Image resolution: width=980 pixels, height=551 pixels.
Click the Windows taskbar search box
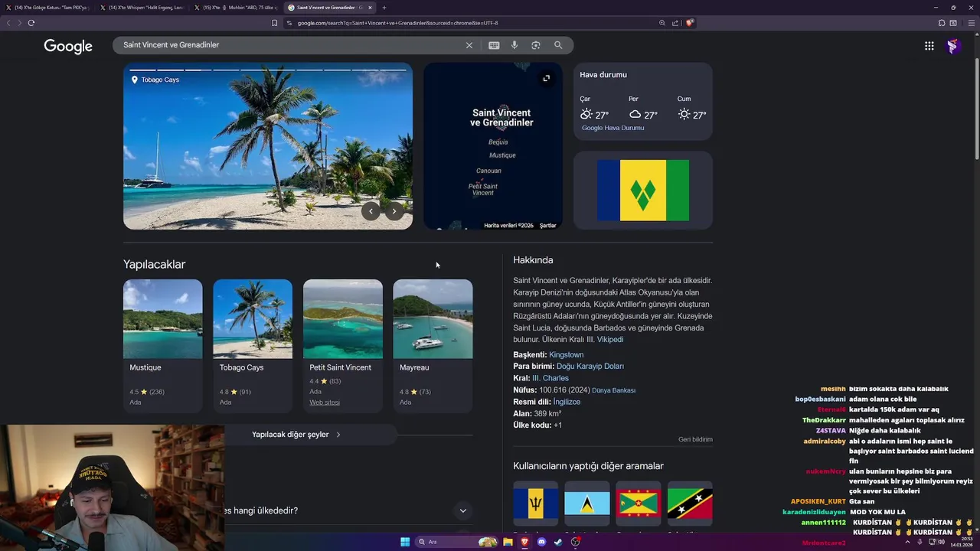point(456,542)
